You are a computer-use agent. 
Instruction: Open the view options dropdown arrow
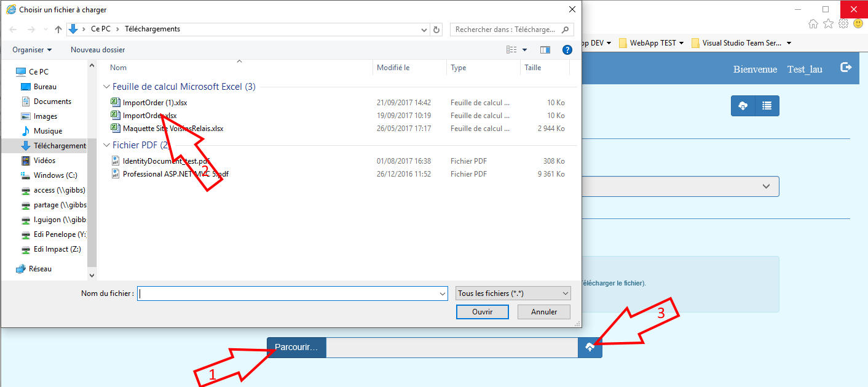[x=524, y=50]
